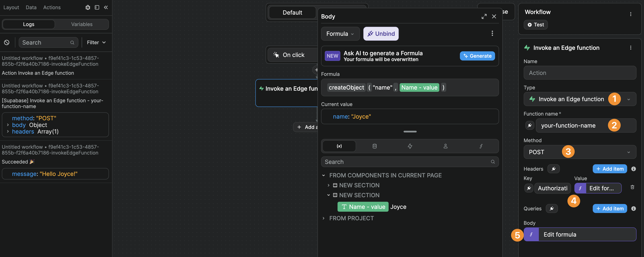
Task: Collapse the sidebar with double chevrons
Action: click(106, 7)
